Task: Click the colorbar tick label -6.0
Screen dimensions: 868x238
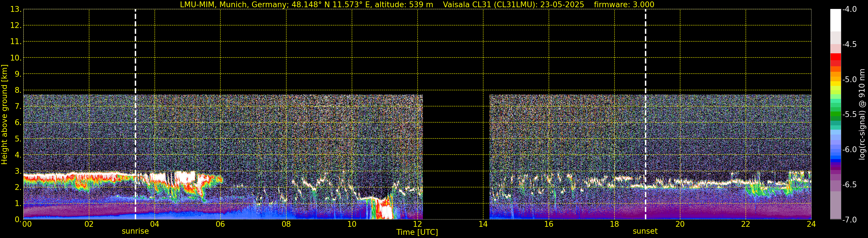Action: [x=849, y=149]
